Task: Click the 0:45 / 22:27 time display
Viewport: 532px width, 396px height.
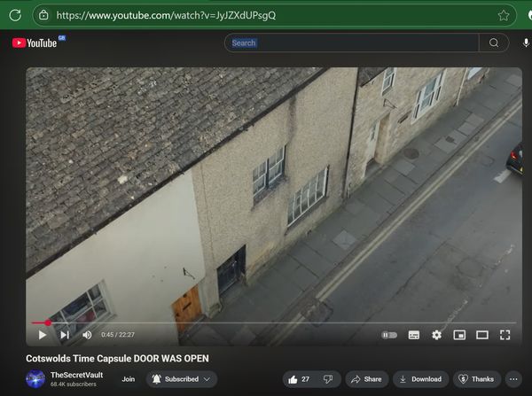Action: pos(118,335)
